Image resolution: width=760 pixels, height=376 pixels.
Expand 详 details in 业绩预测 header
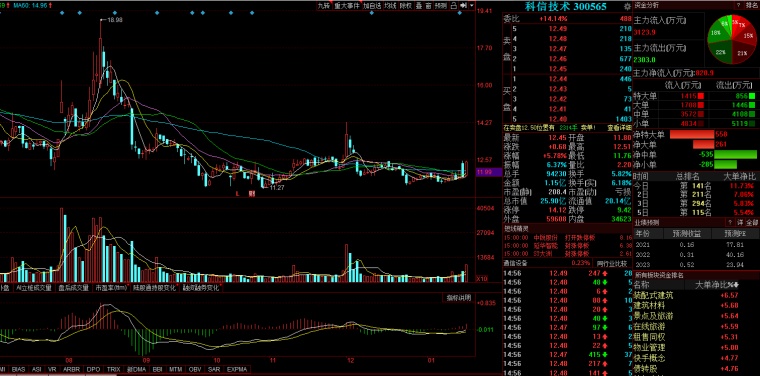coord(740,222)
